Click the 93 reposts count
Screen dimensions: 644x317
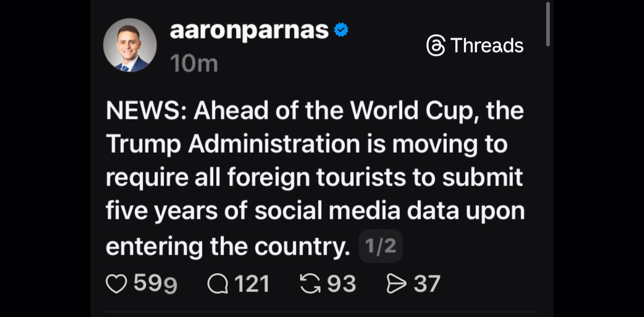coord(341,284)
